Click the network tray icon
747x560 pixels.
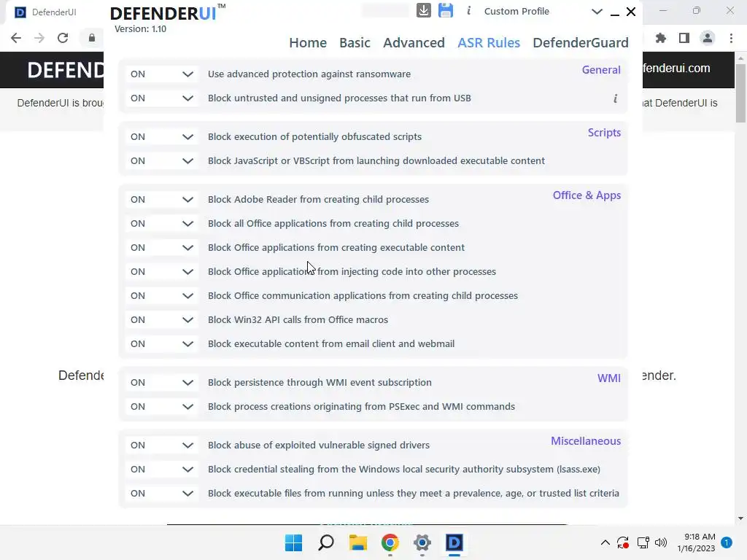pyautogui.click(x=643, y=542)
